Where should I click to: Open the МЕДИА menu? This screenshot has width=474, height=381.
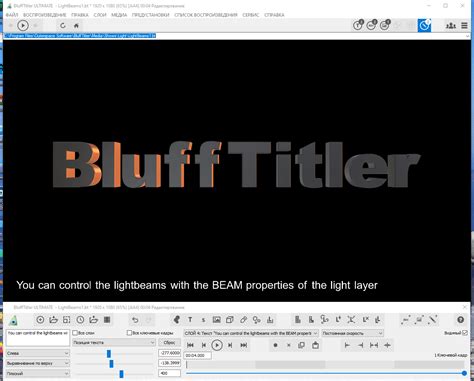[119, 15]
